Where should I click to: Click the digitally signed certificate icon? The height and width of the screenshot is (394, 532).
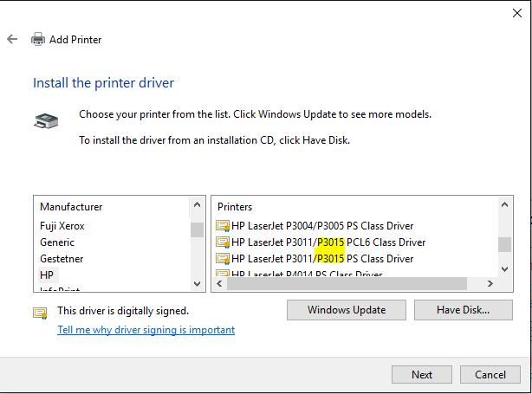pos(40,313)
